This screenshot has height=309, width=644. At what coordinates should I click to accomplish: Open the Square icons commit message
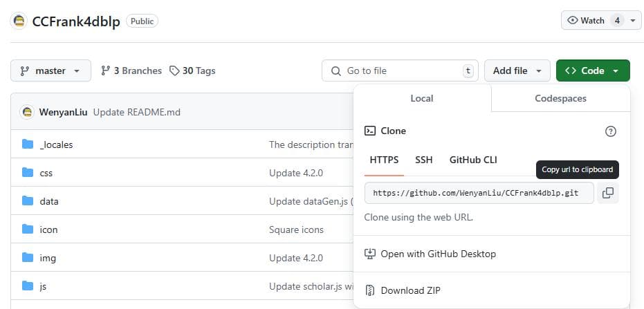[x=296, y=230]
